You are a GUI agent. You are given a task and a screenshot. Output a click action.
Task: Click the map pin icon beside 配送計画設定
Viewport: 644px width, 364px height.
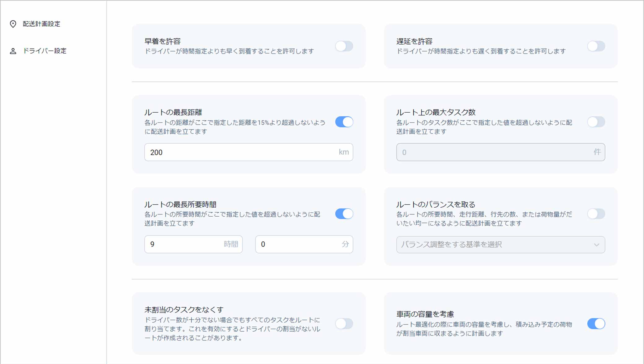[x=13, y=24]
